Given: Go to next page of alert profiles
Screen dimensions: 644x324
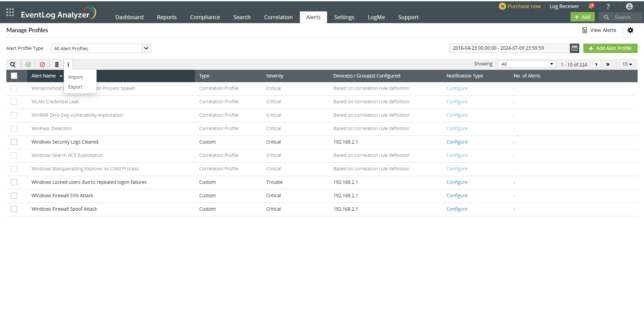Looking at the screenshot, I should click(x=596, y=64).
